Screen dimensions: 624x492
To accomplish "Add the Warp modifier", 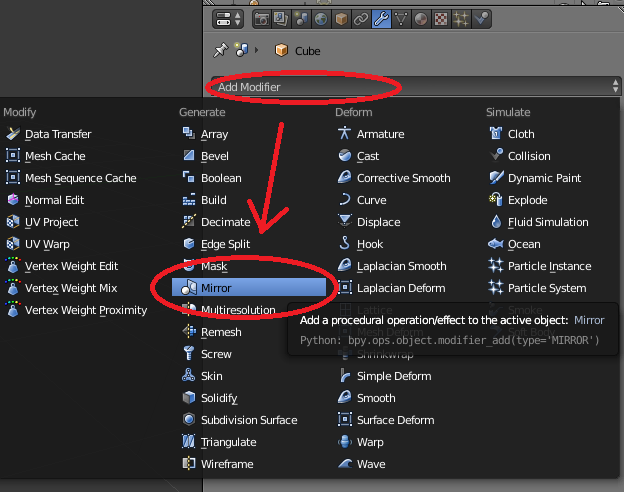I will (x=361, y=442).
